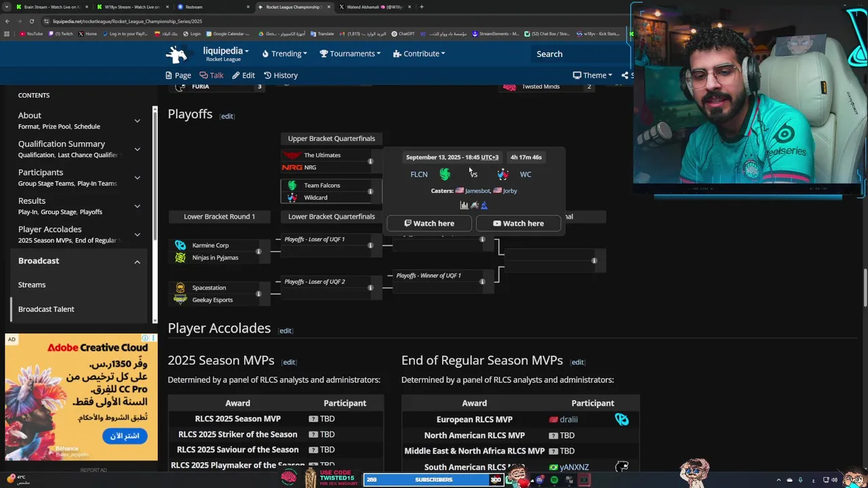Click Team Falcons logo in match popup
This screenshot has height=488, width=868.
[x=445, y=174]
